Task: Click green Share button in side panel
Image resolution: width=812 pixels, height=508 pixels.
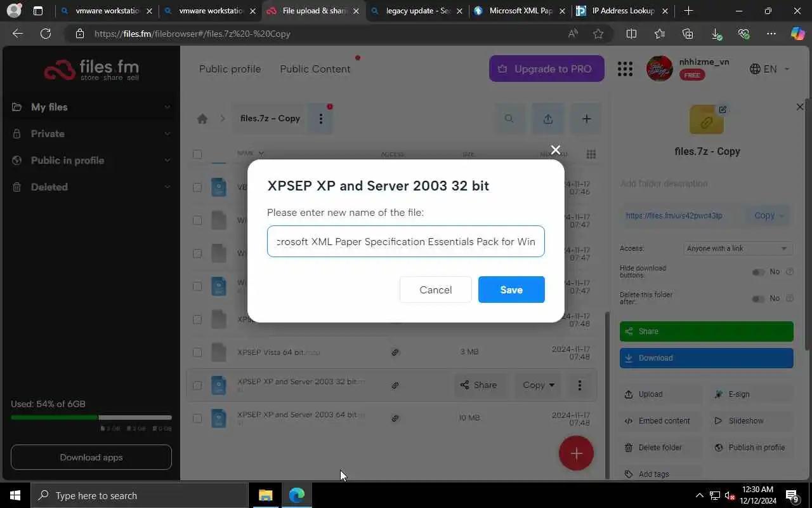Action: [707, 331]
